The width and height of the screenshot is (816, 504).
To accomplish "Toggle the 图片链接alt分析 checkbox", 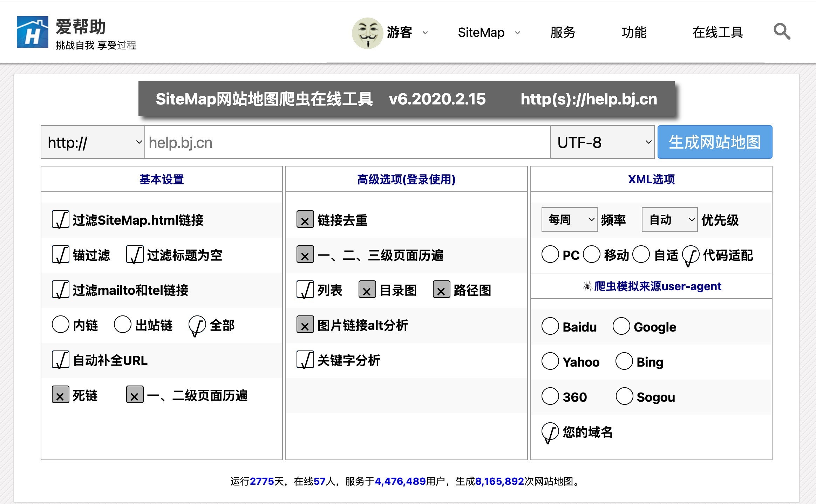I will coord(305,325).
